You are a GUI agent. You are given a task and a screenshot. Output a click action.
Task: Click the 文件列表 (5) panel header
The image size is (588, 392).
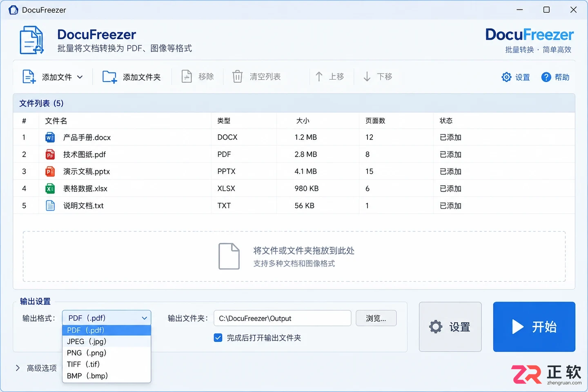294,103
